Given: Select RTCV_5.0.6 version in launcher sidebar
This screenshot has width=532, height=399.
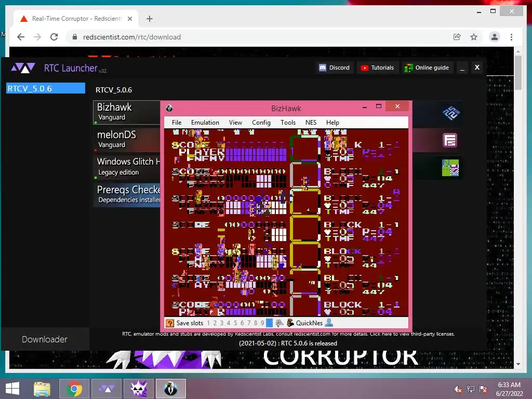Looking at the screenshot, I should coord(46,88).
